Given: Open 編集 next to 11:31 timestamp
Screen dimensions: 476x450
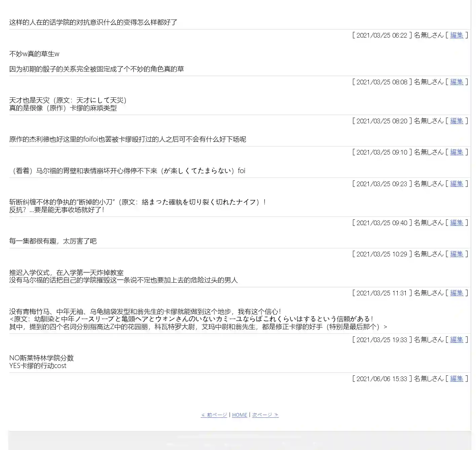Looking at the screenshot, I should [x=457, y=293].
